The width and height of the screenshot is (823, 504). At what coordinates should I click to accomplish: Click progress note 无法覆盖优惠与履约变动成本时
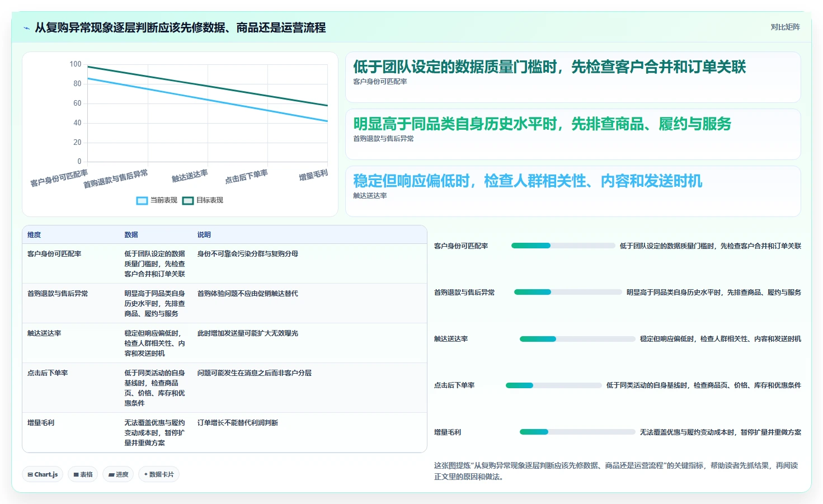click(721, 432)
